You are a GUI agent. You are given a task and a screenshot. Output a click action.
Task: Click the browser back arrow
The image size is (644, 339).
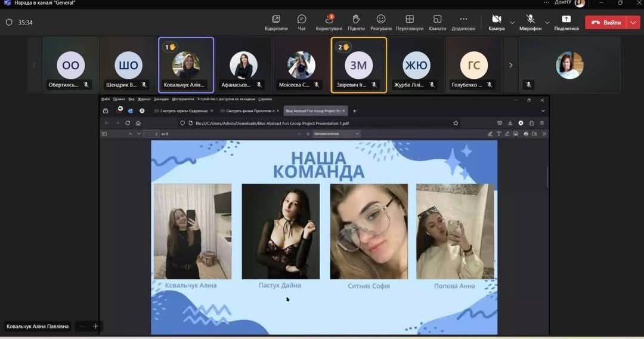107,123
